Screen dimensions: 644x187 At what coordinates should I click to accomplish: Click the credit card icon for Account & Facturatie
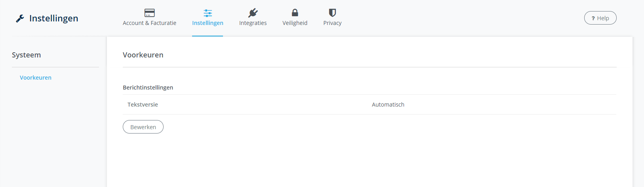coord(149,13)
